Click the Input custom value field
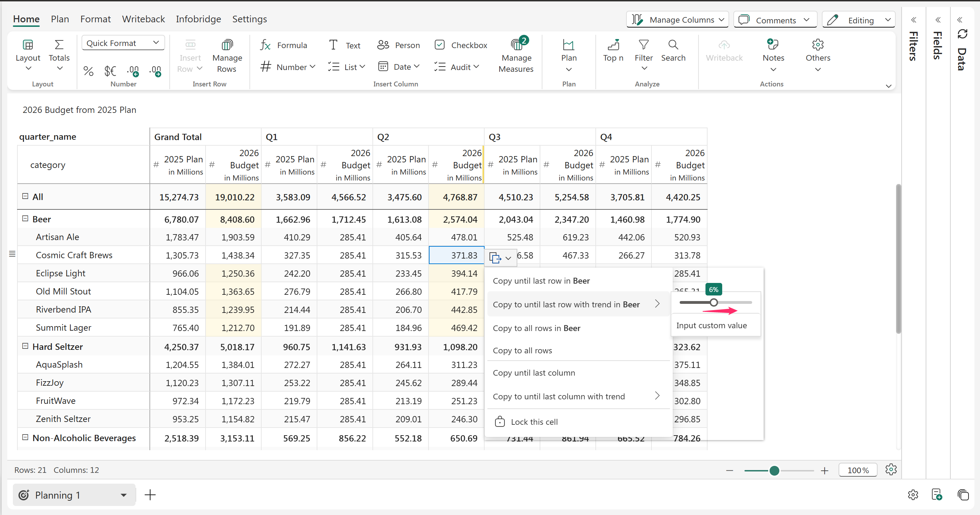 point(711,325)
